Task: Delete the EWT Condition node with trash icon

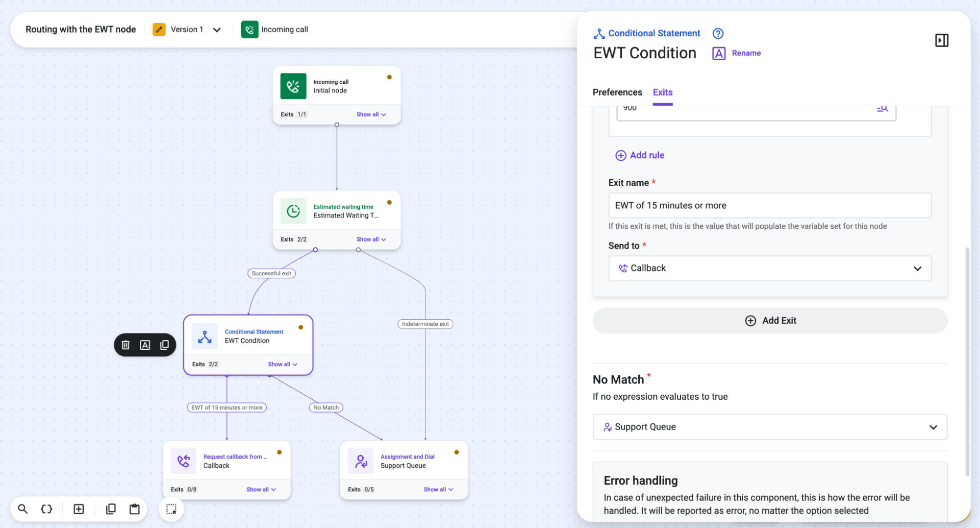Action: (126, 345)
